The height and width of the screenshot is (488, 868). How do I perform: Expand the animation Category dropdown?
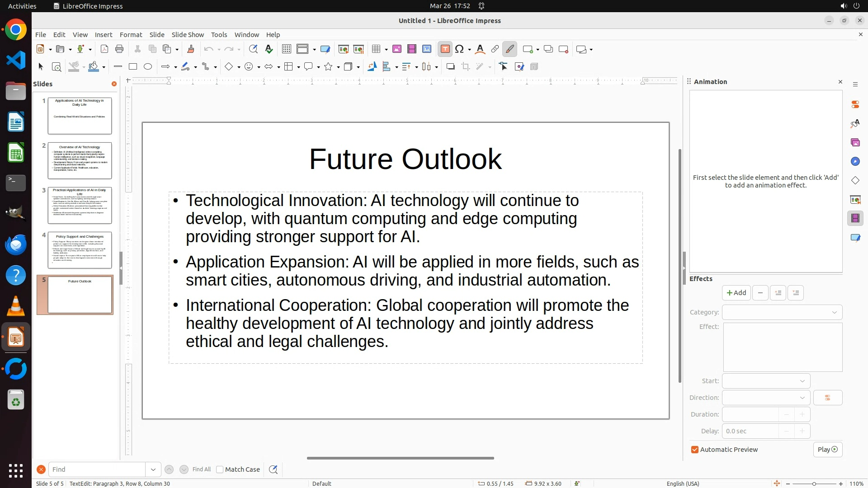(834, 312)
